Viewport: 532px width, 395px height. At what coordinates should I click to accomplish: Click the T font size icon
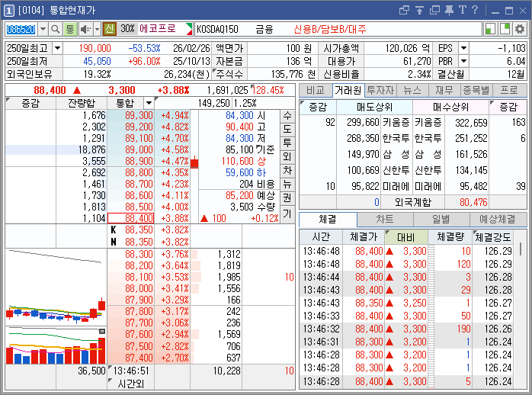[x=462, y=10]
